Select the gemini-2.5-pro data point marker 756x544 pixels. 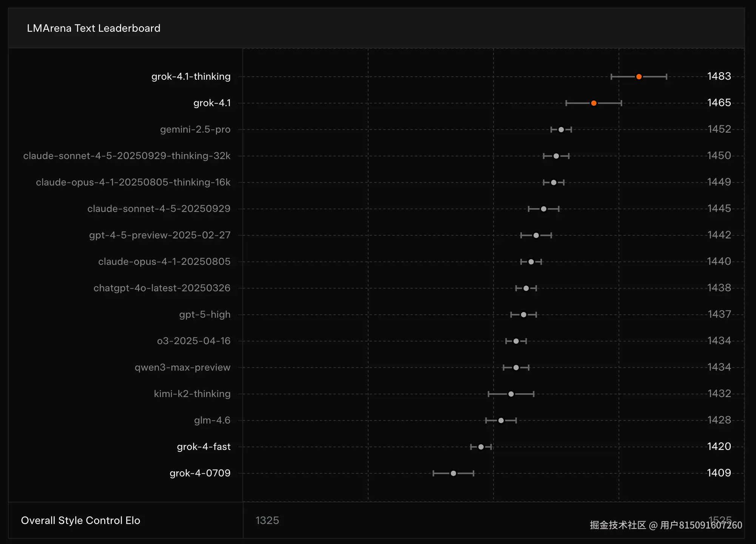(561, 130)
